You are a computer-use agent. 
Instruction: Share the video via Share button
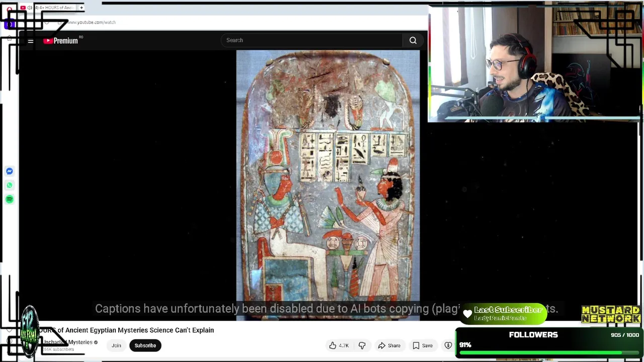click(x=389, y=345)
